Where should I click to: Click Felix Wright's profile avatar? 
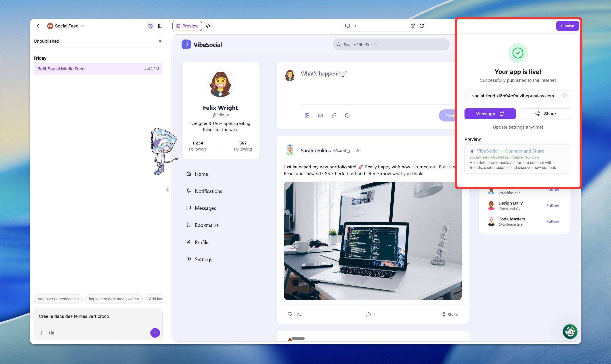(220, 84)
